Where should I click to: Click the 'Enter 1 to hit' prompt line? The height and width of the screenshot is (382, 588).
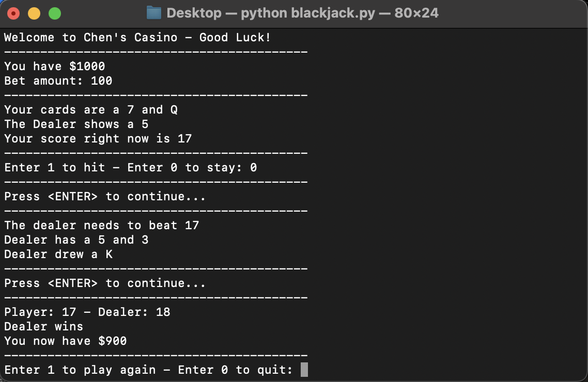130,168
